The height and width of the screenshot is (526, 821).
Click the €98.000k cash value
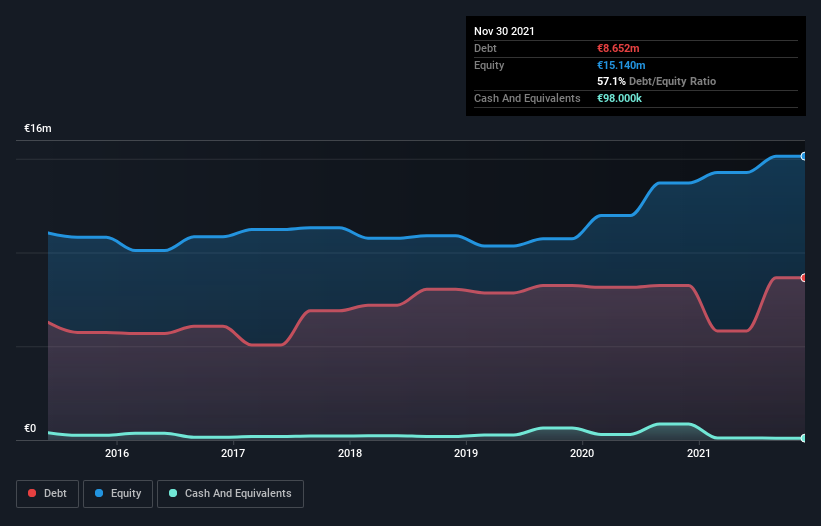[619, 98]
